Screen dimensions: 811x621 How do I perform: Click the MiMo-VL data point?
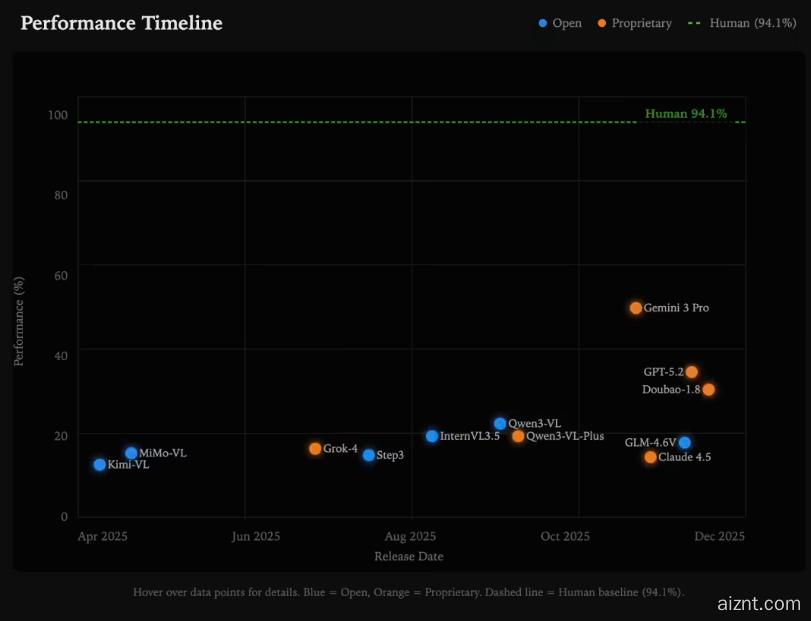pos(131,453)
